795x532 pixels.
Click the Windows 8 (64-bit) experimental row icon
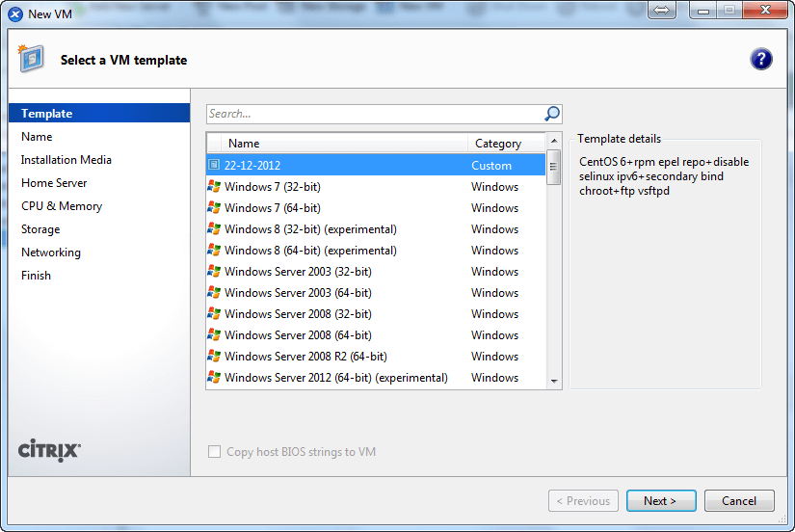coord(214,251)
